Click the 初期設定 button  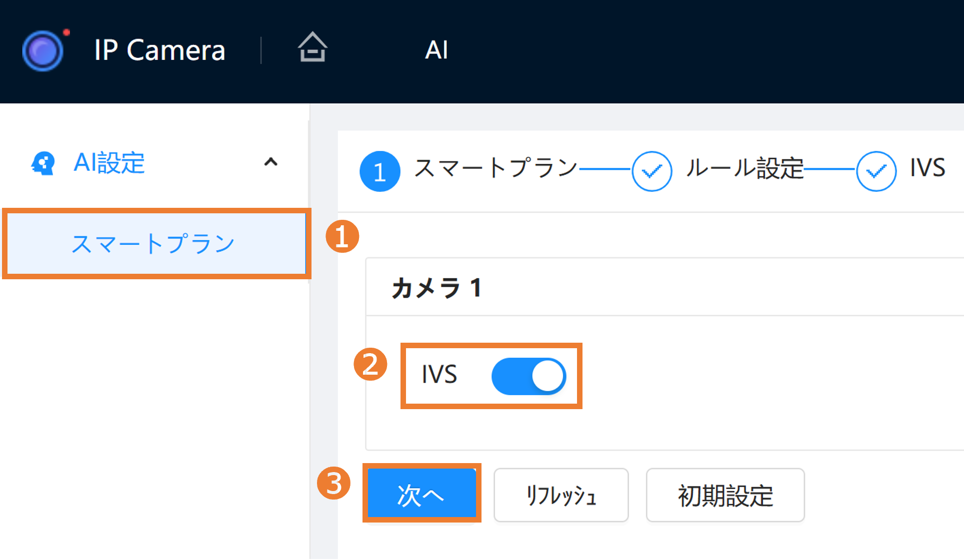[x=725, y=495]
